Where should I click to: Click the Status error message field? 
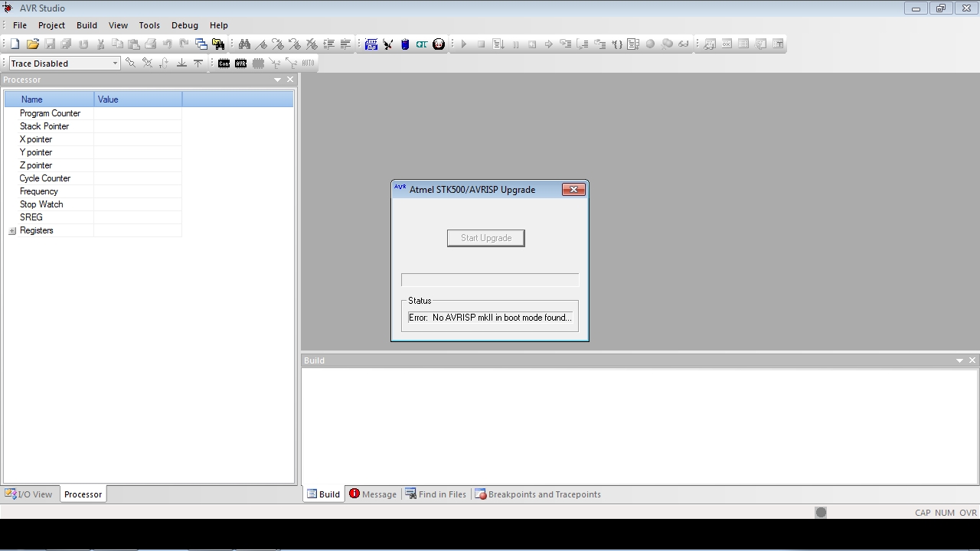pyautogui.click(x=490, y=318)
